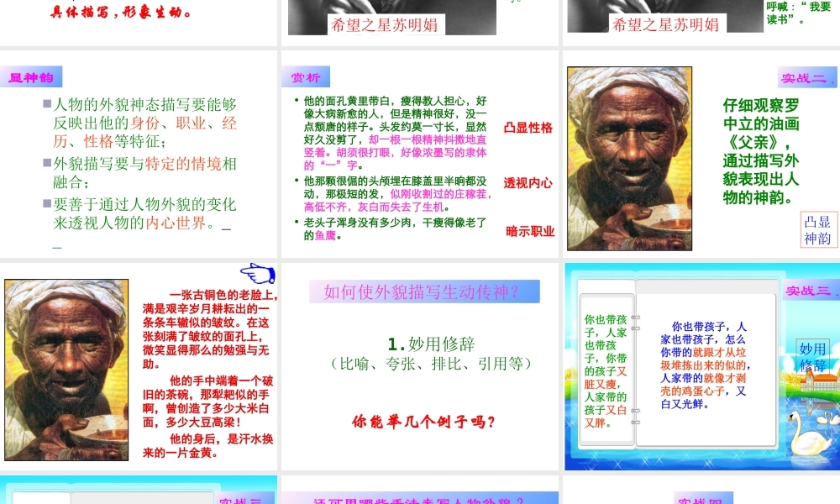840x504 pixels.
Task: Click the narrow green notebook text 你也带孩子
Action: (606, 370)
